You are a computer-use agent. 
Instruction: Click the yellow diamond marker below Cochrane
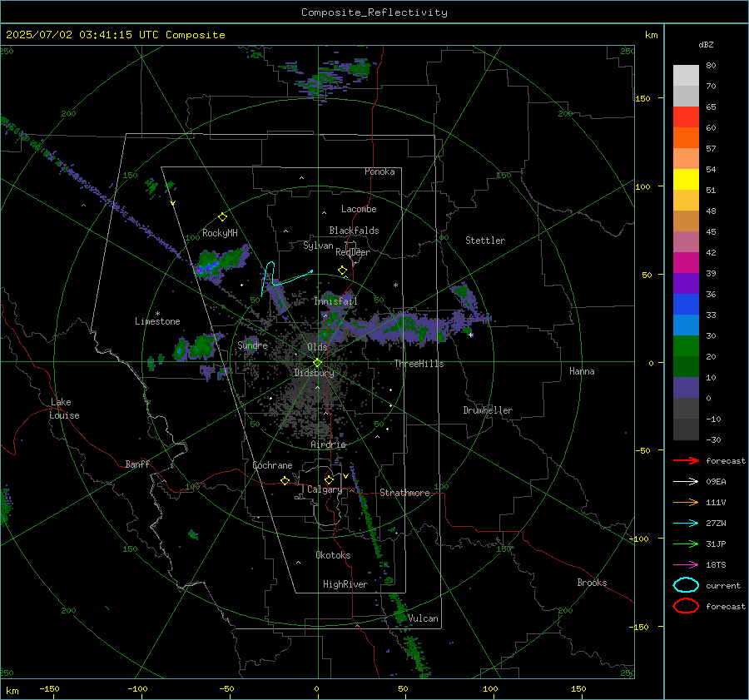pyautogui.click(x=285, y=480)
